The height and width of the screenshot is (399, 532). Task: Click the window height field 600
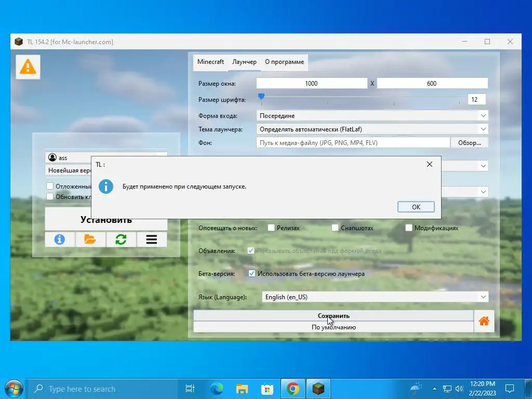432,84
